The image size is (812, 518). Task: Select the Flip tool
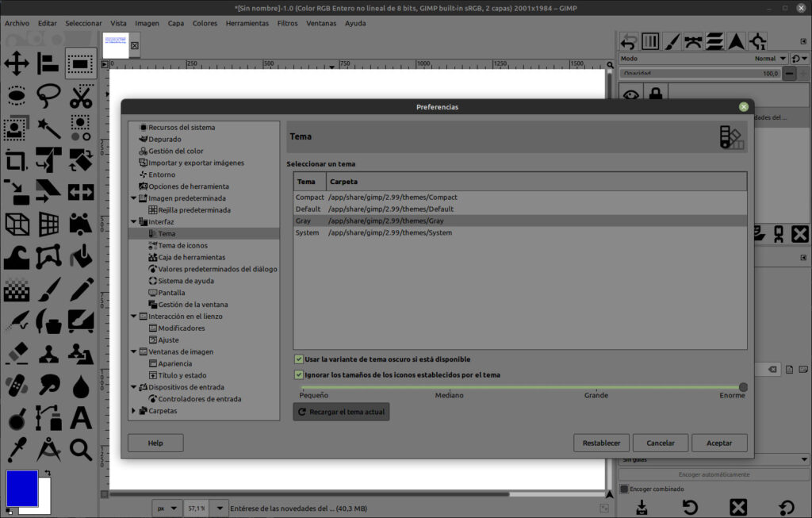pyautogui.click(x=81, y=192)
